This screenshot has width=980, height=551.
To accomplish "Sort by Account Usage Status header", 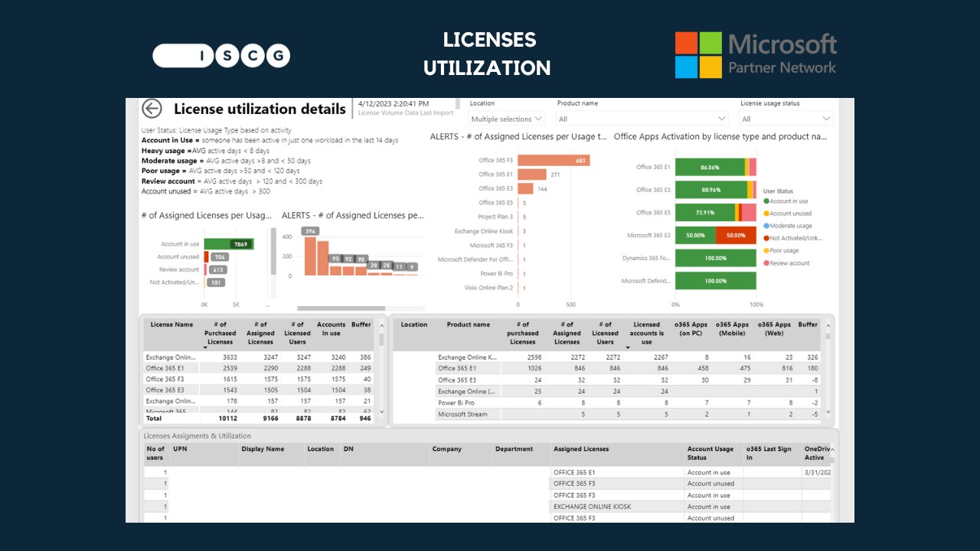I will (x=710, y=453).
